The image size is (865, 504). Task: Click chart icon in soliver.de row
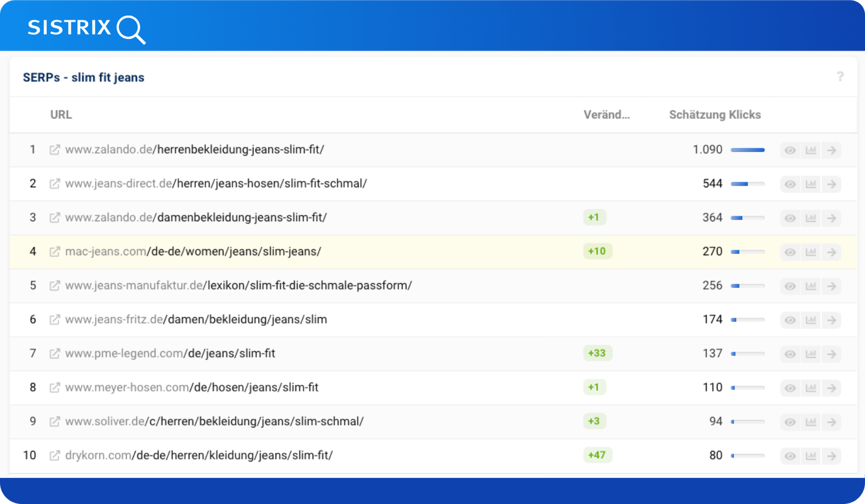(x=810, y=422)
